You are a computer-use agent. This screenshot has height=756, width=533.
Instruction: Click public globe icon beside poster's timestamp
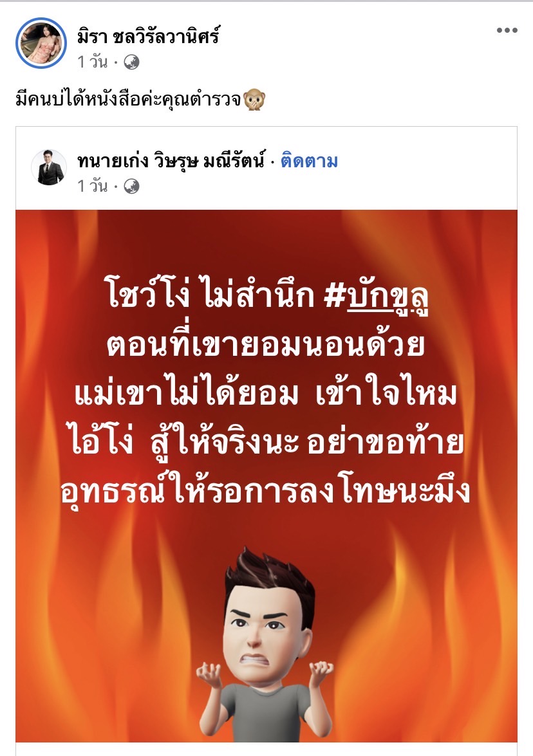(x=132, y=62)
